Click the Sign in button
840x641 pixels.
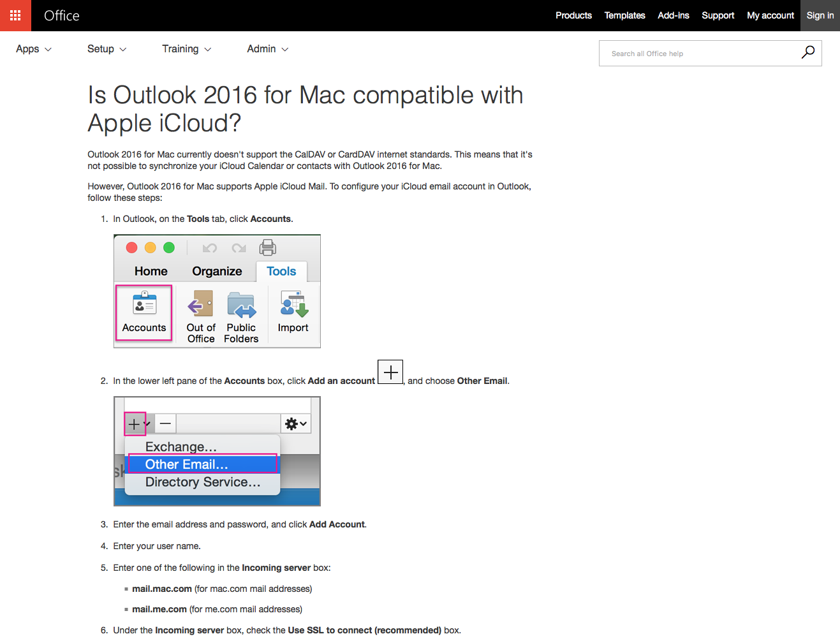pyautogui.click(x=820, y=15)
